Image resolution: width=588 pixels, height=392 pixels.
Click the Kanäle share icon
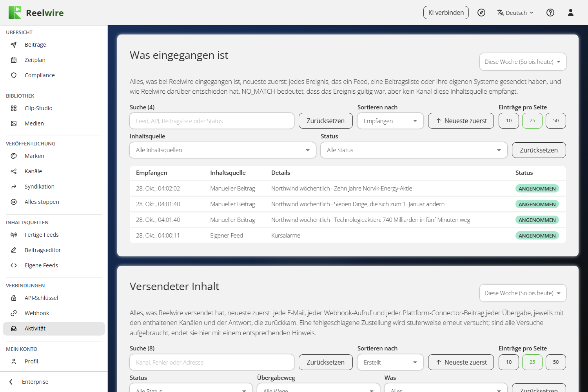14,171
